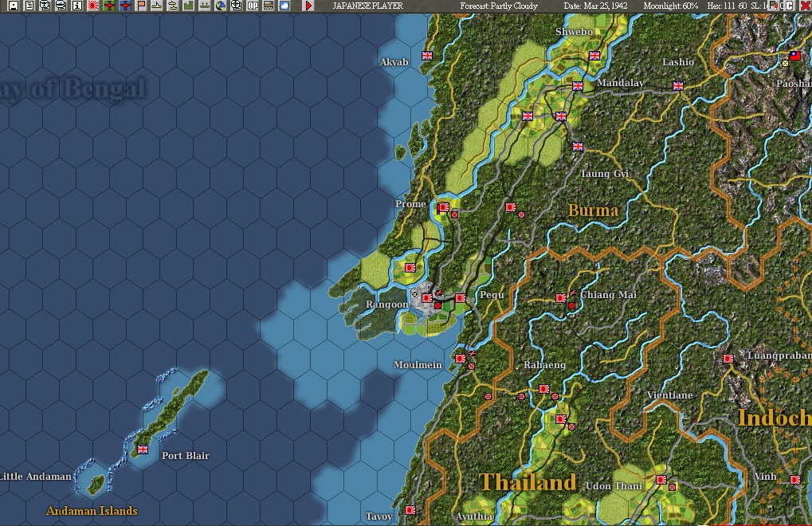Viewport: 812px width, 526px height.
Task: Select the British flag near Taung Gyi
Action: tap(578, 147)
